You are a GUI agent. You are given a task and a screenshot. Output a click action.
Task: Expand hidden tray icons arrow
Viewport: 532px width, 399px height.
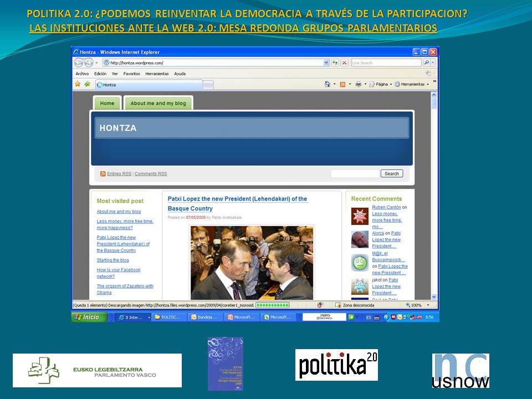[386, 317]
